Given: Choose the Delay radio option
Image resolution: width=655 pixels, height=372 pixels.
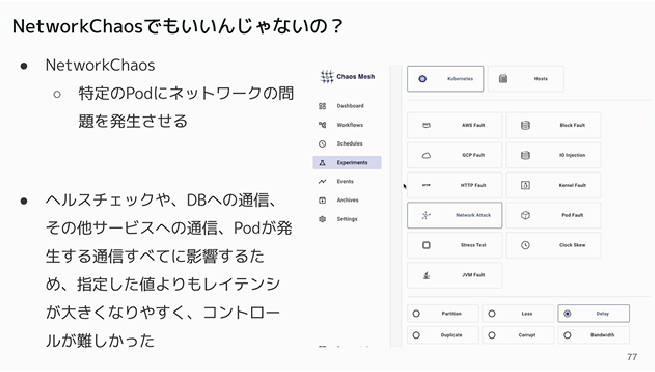Looking at the screenshot, I should tap(567, 314).
